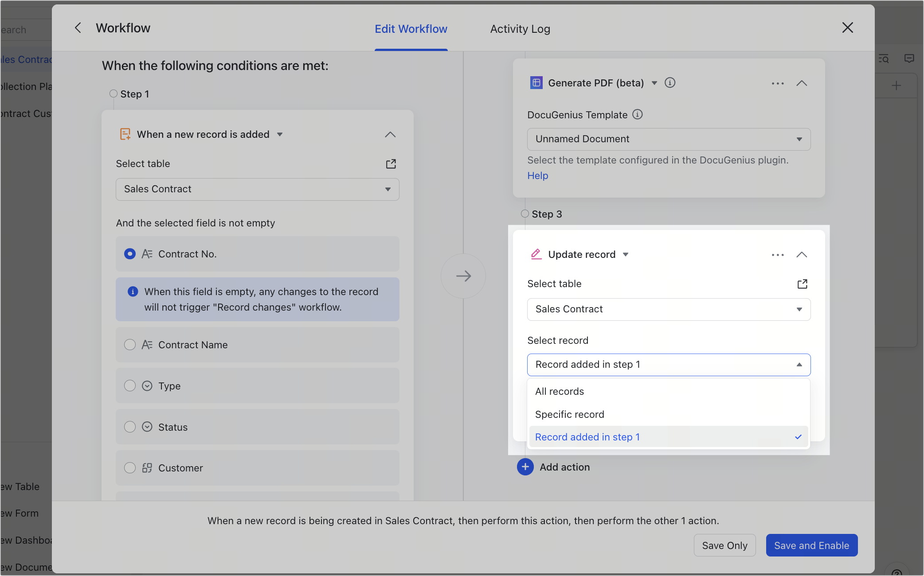Open comments icon in background window
This screenshot has width=924, height=576.
909,58
